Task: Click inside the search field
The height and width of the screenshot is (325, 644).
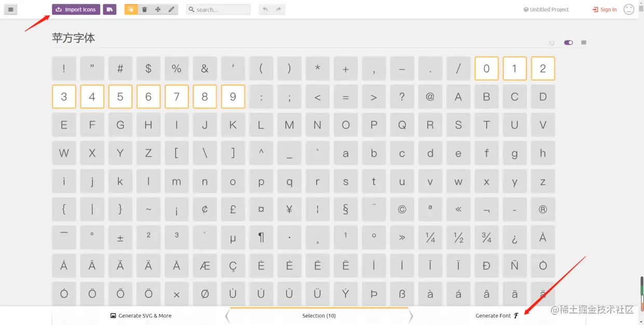Action: [x=218, y=9]
